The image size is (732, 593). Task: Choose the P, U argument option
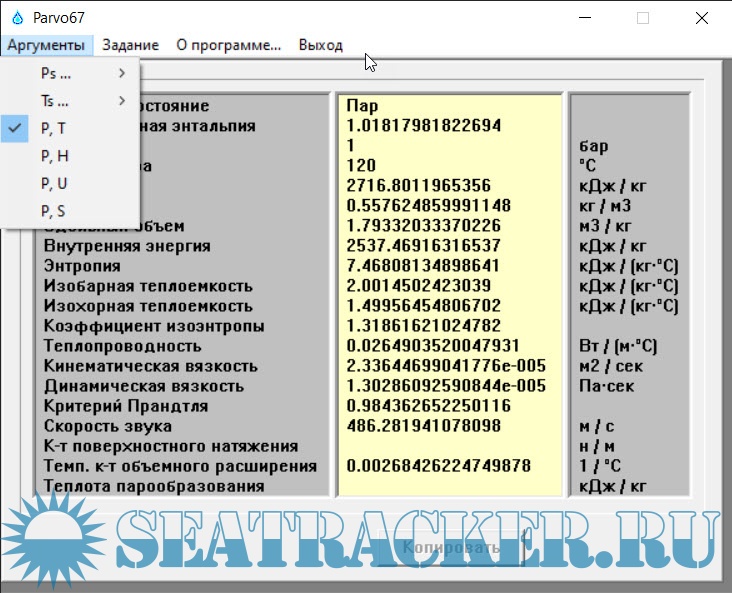point(54,183)
